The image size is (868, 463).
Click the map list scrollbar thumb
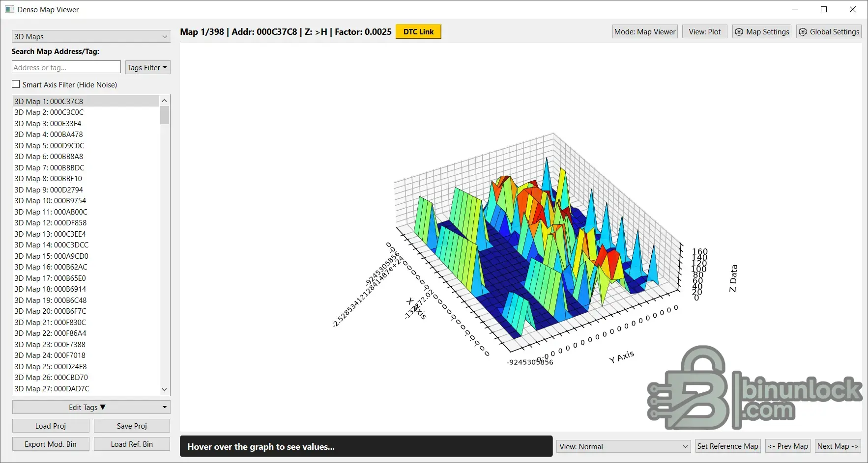[x=165, y=115]
